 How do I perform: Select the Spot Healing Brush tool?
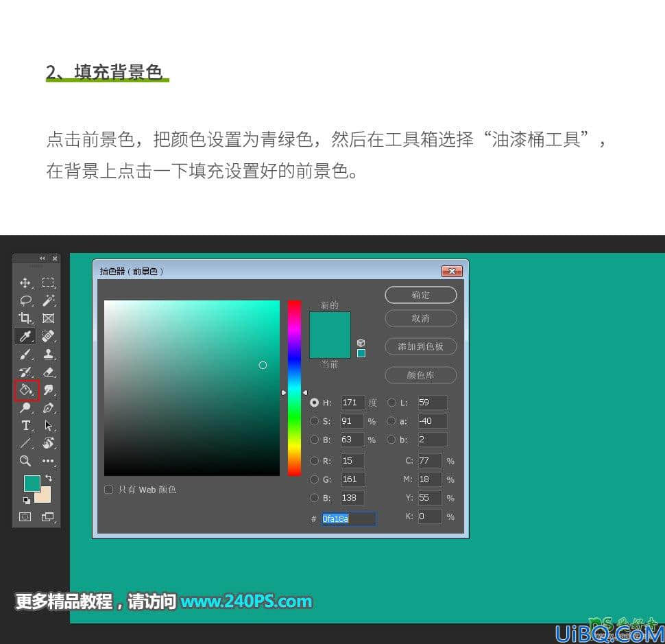(48, 336)
